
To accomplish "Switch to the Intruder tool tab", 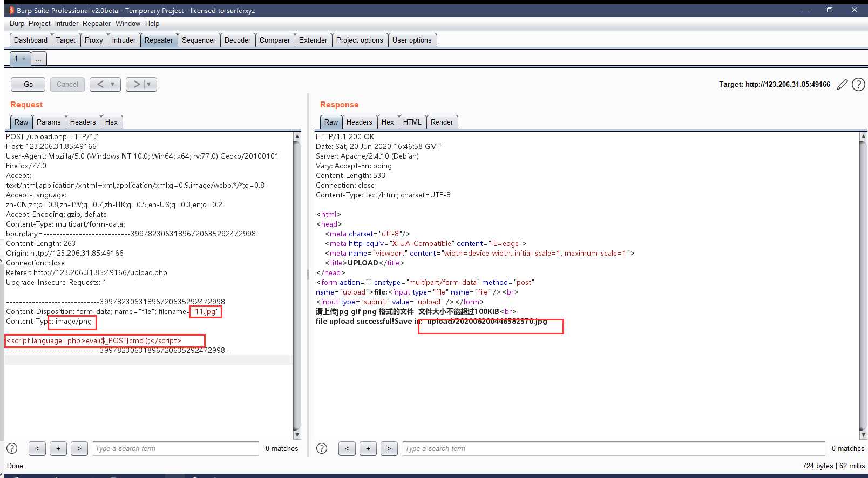I will point(124,40).
